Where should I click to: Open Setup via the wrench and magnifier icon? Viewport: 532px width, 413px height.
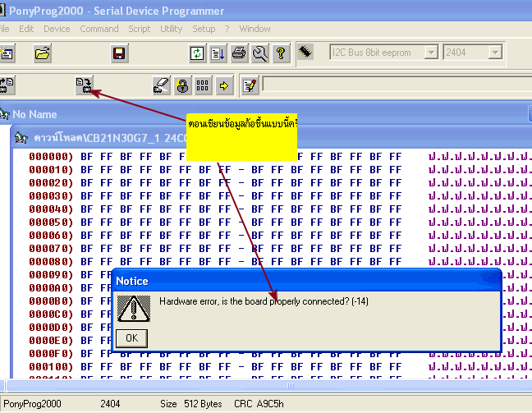260,53
